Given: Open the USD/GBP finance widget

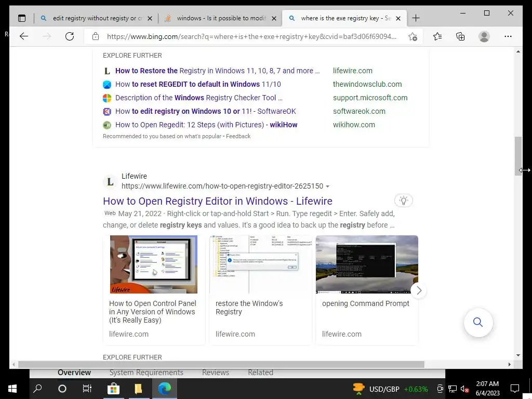Looking at the screenshot, I should (391, 389).
